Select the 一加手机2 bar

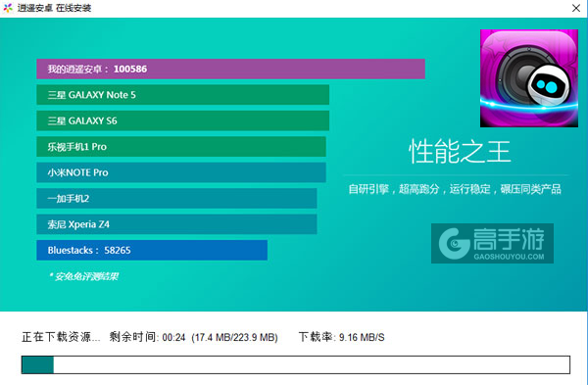176,198
